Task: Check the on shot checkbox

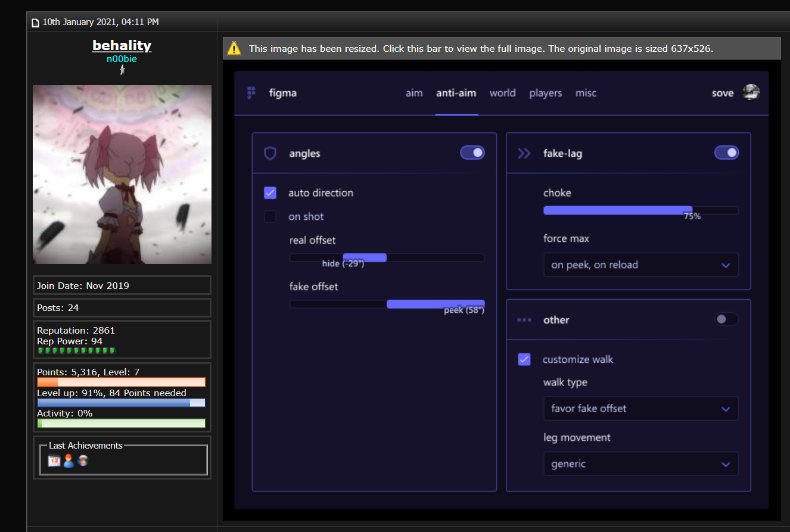Action: (x=270, y=217)
